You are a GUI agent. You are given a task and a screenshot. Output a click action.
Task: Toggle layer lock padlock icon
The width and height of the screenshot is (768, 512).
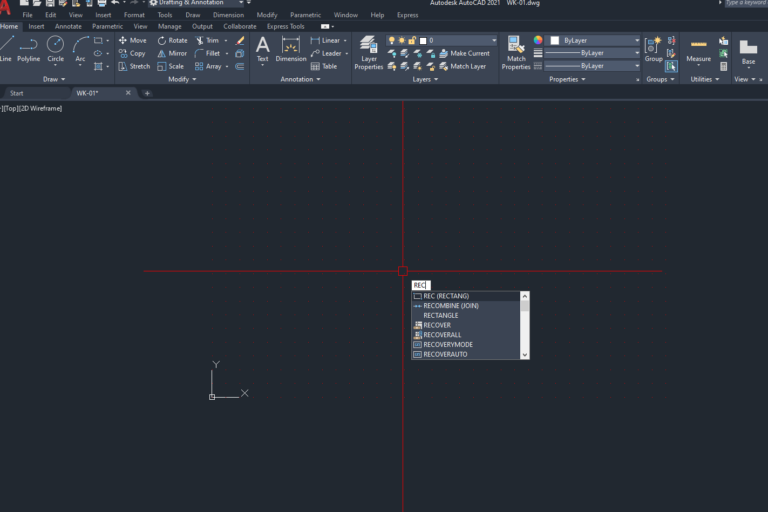pos(412,40)
